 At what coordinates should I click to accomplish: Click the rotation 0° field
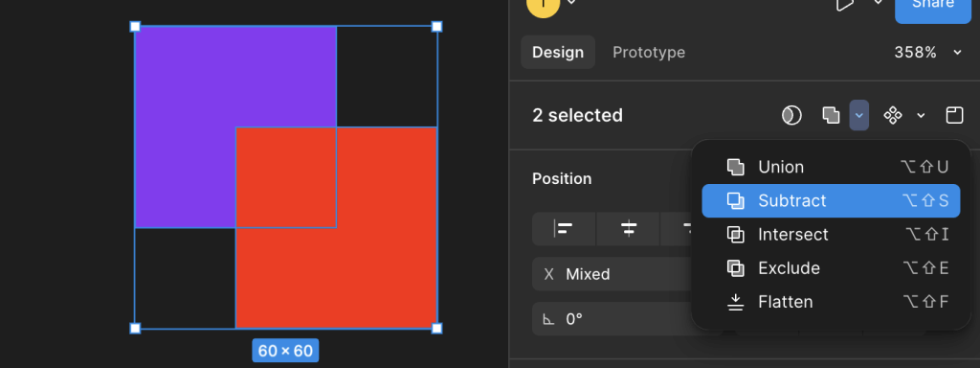(612, 319)
